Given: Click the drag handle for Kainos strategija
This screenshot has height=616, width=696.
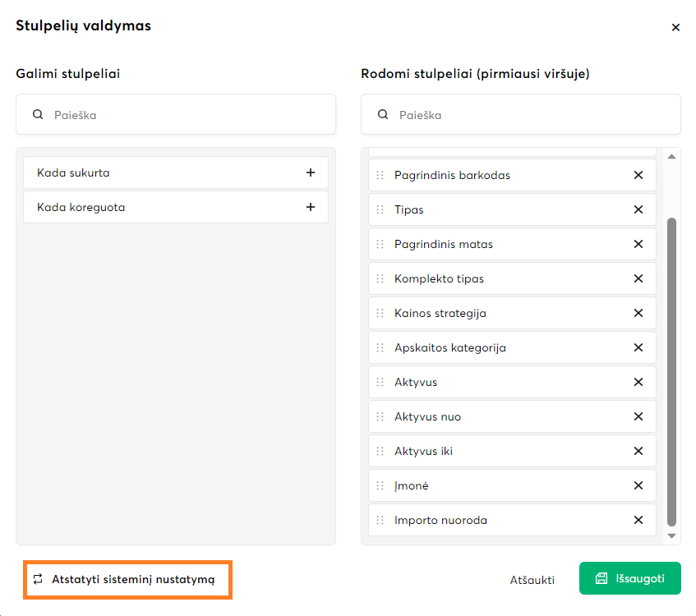Looking at the screenshot, I should pos(380,313).
